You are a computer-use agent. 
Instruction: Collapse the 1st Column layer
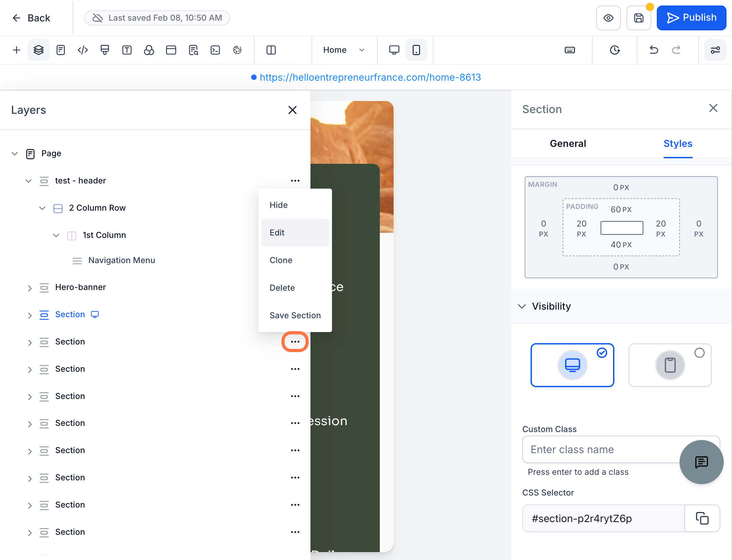click(56, 235)
